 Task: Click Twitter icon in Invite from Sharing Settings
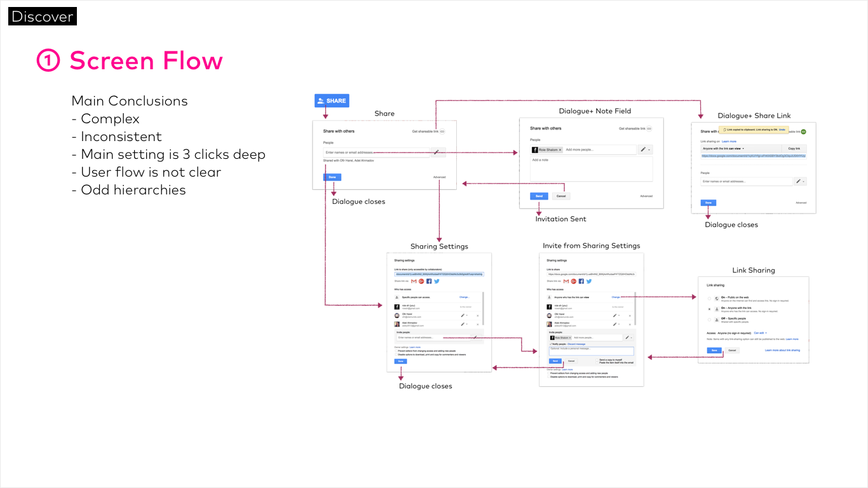click(589, 281)
